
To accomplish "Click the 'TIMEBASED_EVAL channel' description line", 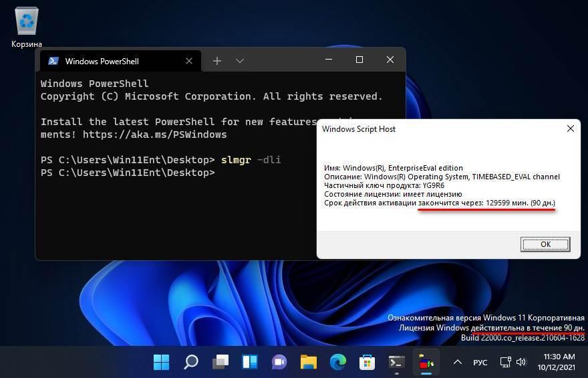I will click(442, 177).
